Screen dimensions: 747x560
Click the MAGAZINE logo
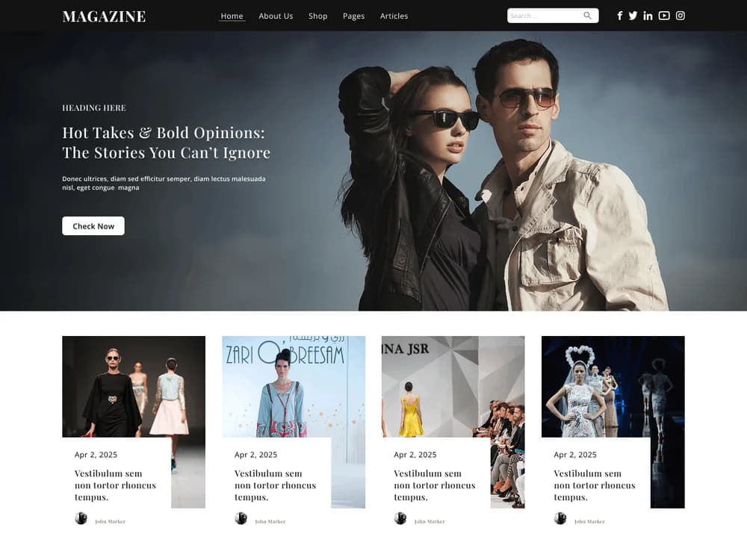point(105,15)
